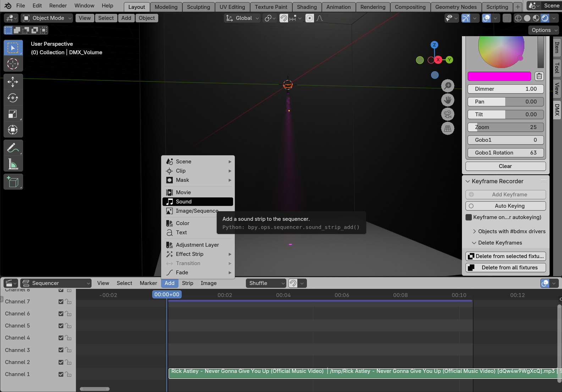This screenshot has height=392, width=562.
Task: Expand Objects with #bdmx drivers
Action: tap(474, 231)
